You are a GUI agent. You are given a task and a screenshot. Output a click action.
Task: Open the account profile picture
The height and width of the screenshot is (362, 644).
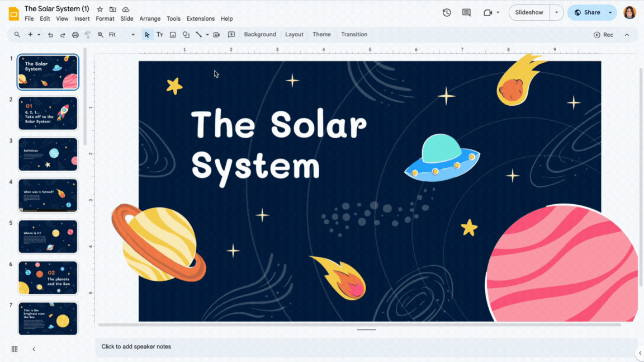click(629, 13)
